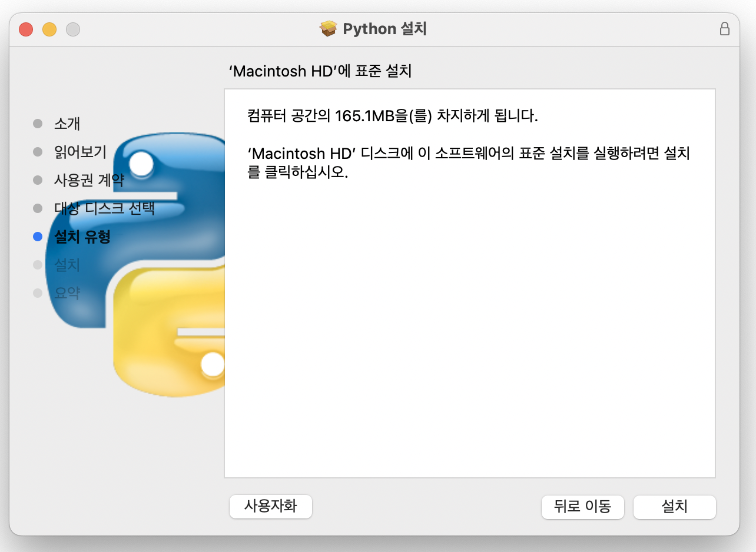Click the lock icon in title bar

point(725,29)
